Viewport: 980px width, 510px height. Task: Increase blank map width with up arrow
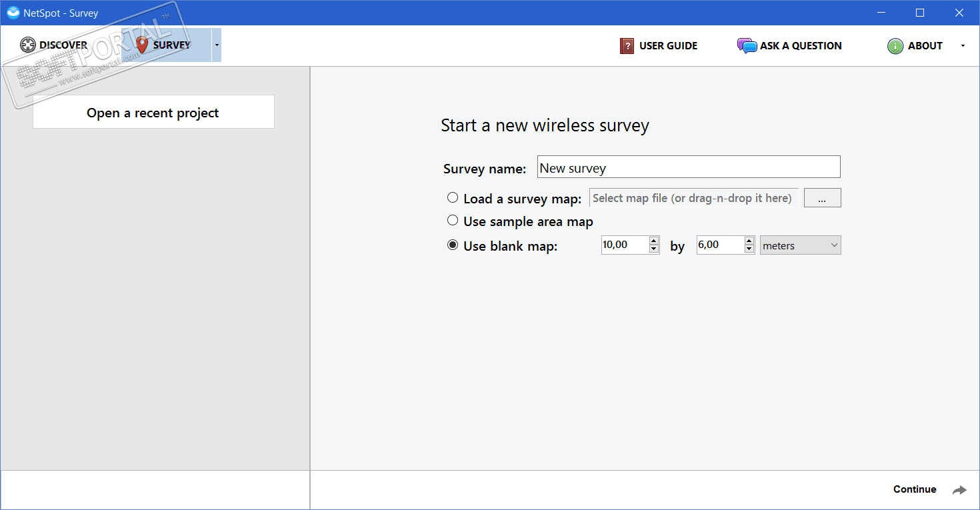pos(655,241)
